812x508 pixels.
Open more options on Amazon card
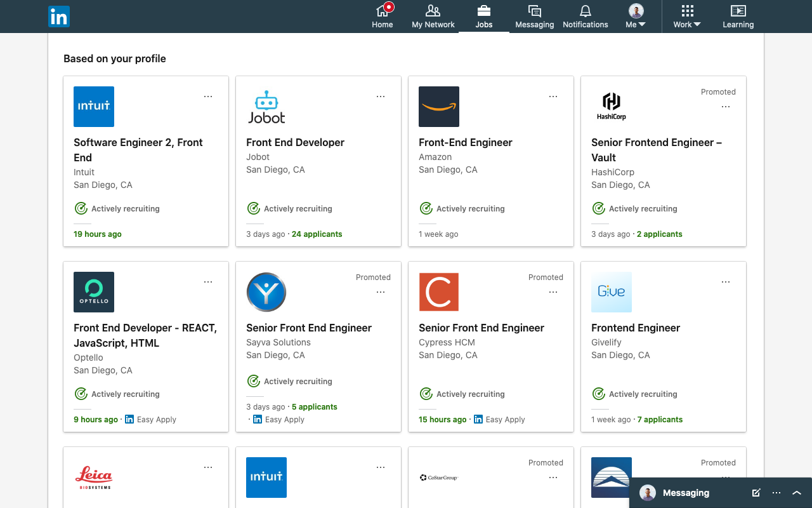[553, 97]
